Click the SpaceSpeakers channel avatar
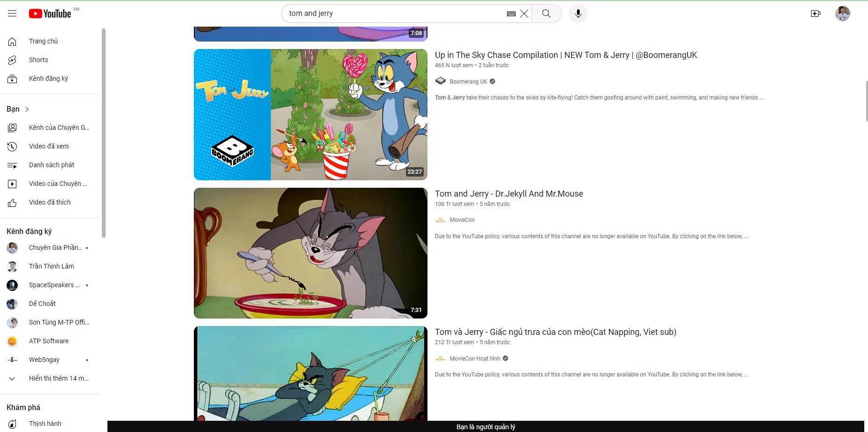 pyautogui.click(x=12, y=285)
